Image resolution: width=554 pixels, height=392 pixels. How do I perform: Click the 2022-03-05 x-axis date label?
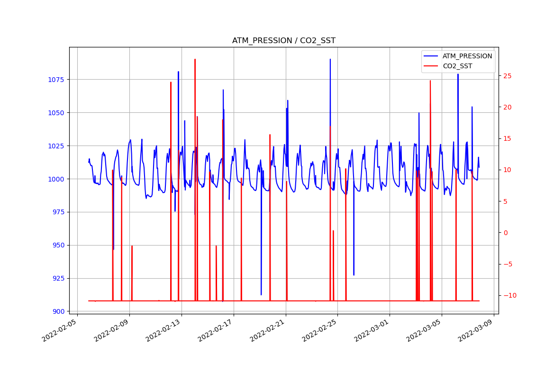pos(424,330)
